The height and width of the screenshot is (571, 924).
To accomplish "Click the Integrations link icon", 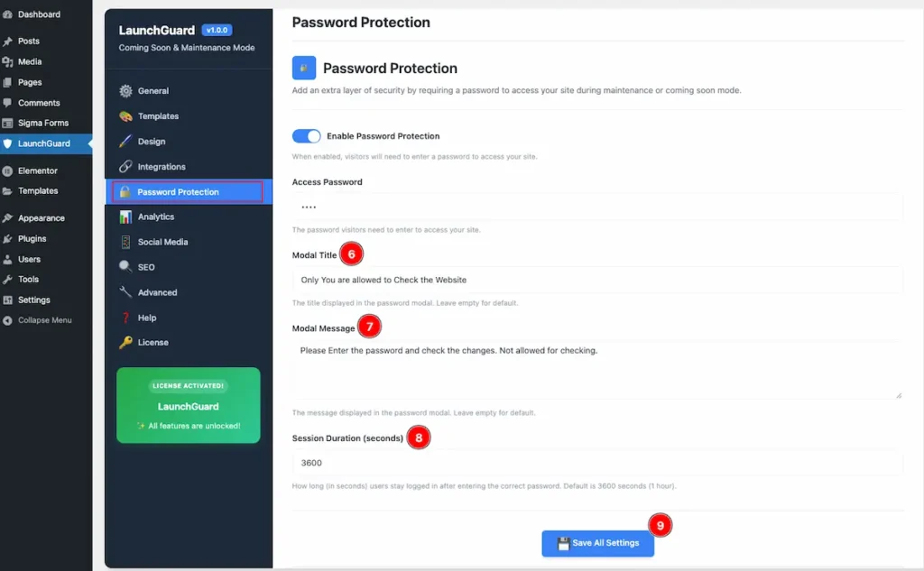I will pyautogui.click(x=125, y=167).
